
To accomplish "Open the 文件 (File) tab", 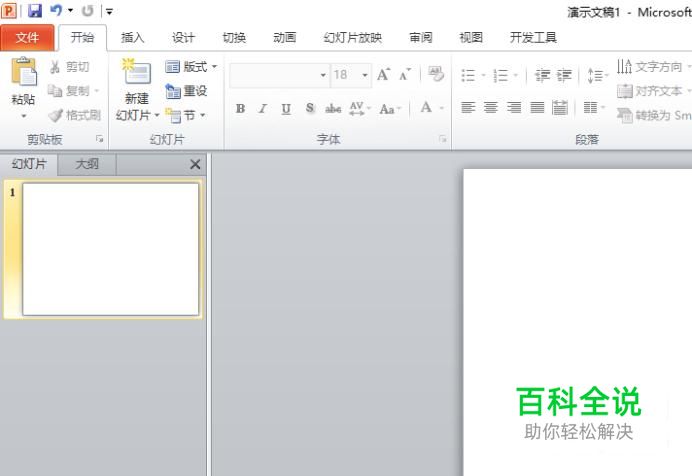I will click(27, 38).
